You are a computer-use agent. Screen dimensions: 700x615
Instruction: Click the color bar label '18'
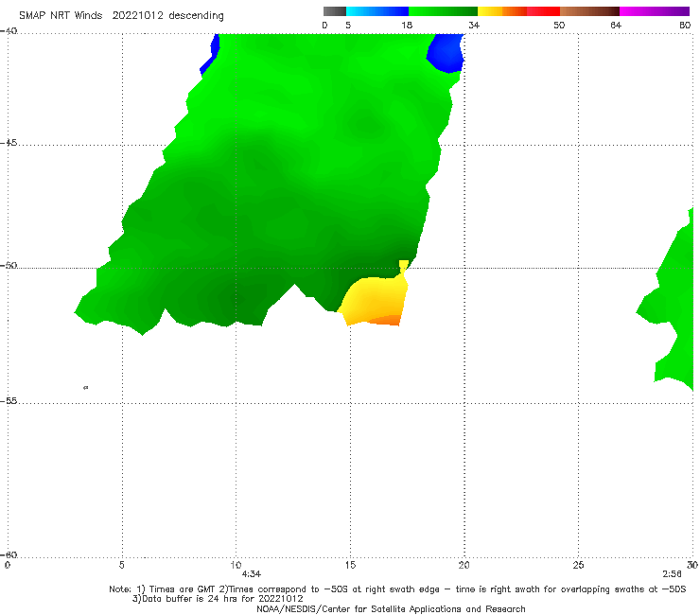tap(407, 25)
